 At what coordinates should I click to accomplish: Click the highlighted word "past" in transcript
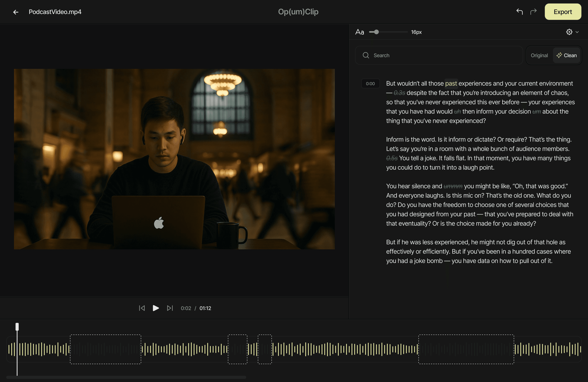click(x=451, y=83)
